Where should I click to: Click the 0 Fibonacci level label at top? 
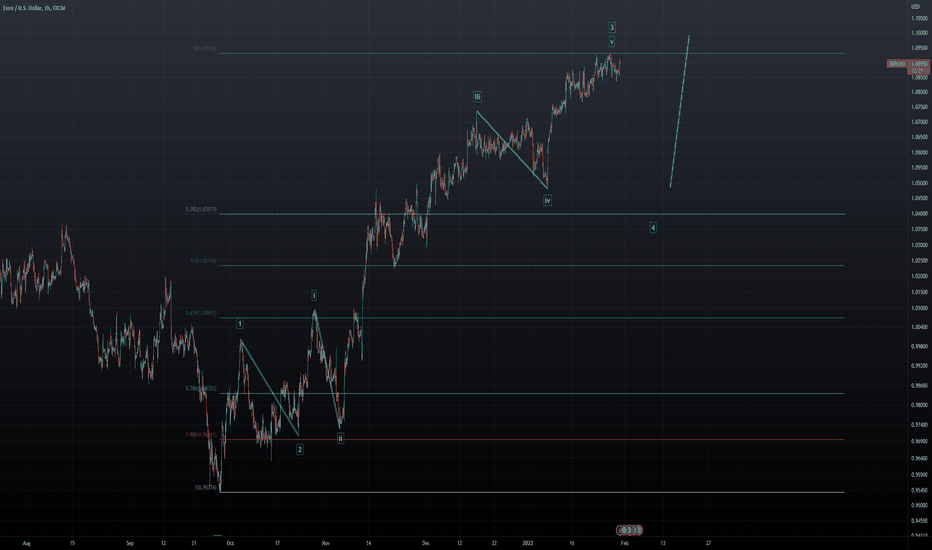coord(205,48)
